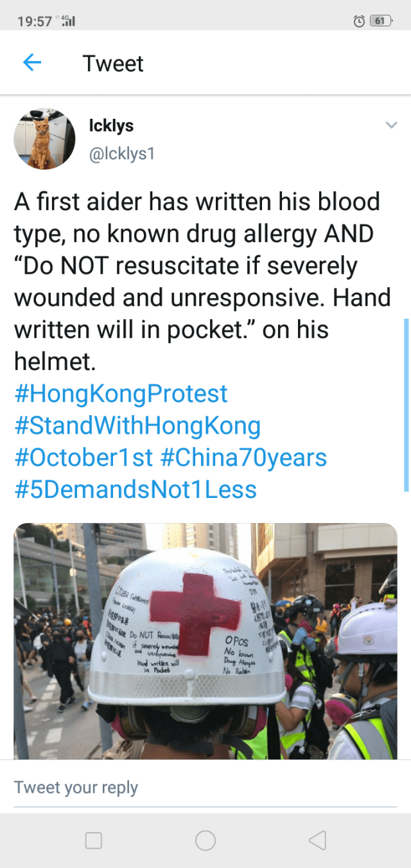
Task: Open the Icklys display name
Action: tap(111, 125)
